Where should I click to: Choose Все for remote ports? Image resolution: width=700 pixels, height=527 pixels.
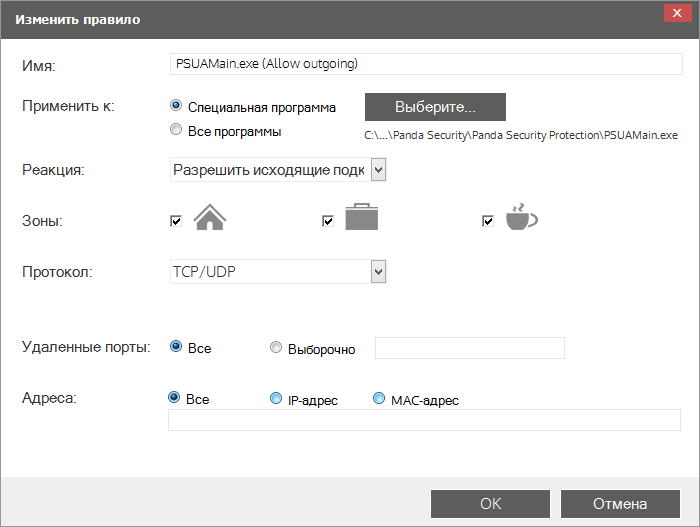(x=176, y=346)
